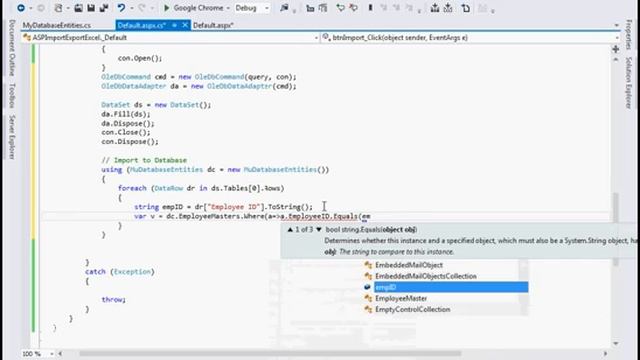Click the vertical scrollbar down arrow
Viewport: 640px width, 360px height.
pyautogui.click(x=616, y=344)
